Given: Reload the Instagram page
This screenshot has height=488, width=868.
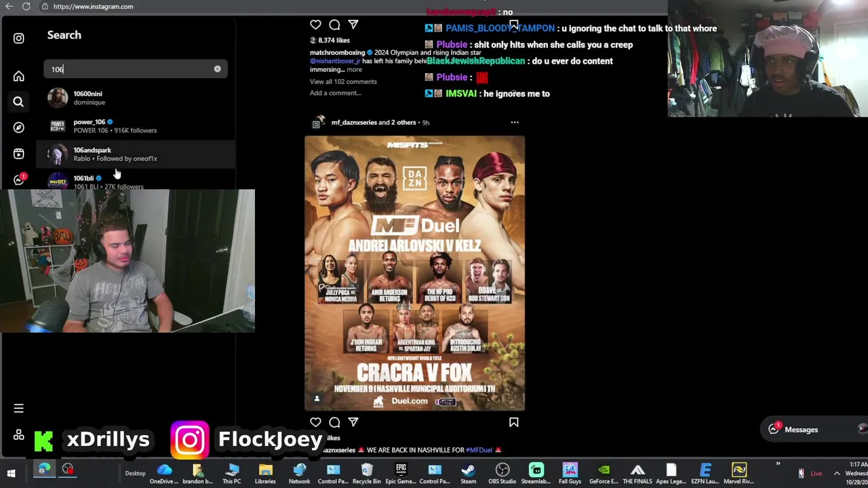Looking at the screenshot, I should pos(26,6).
